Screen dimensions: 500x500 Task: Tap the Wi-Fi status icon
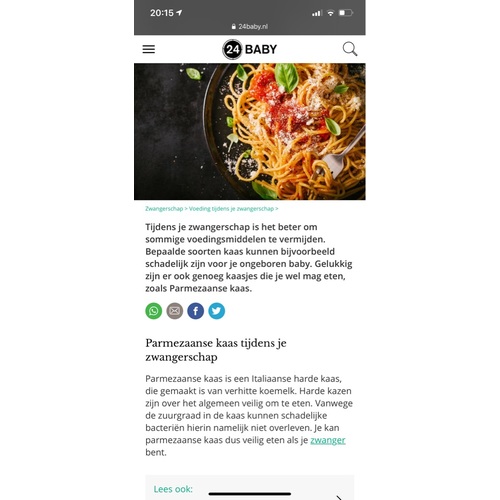[330, 13]
